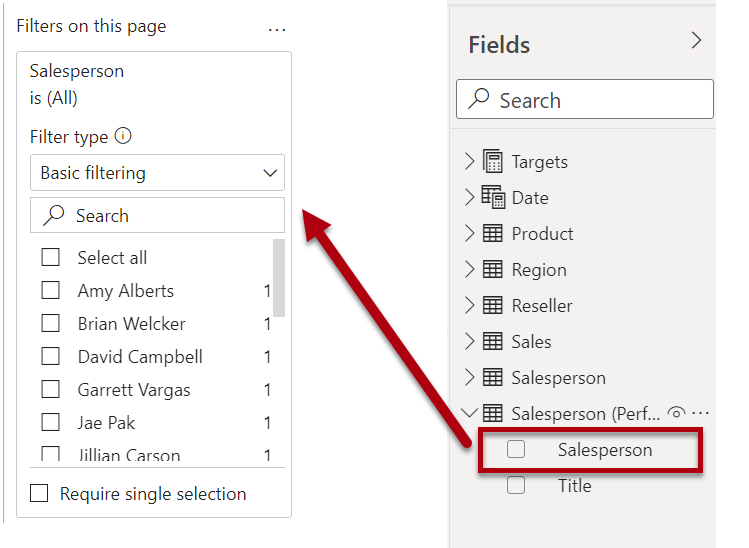Tick the Title field checkbox
Image resolution: width=749 pixels, height=548 pixels.
[516, 485]
